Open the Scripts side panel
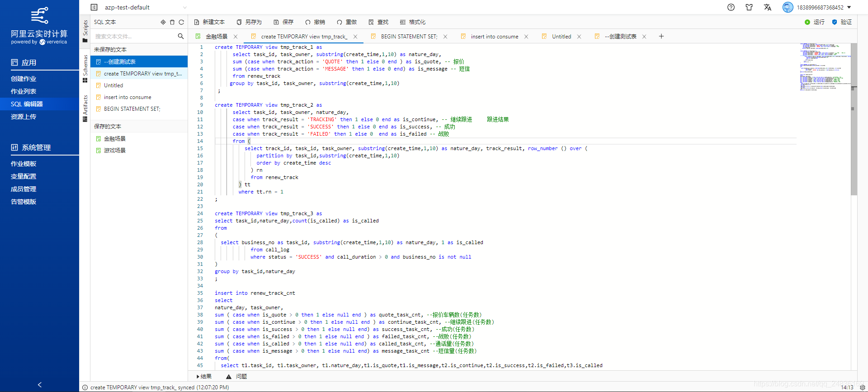Image resolution: width=868 pixels, height=392 pixels. 85,31
